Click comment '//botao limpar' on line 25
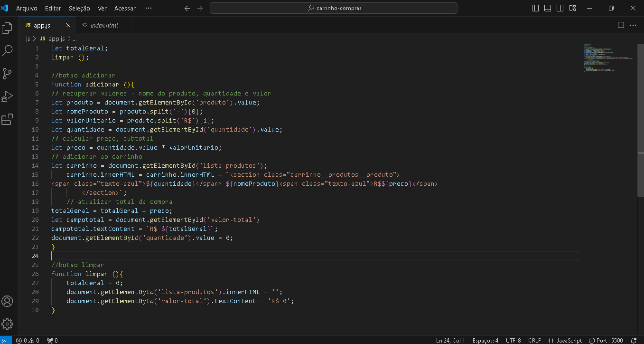 coord(77,265)
